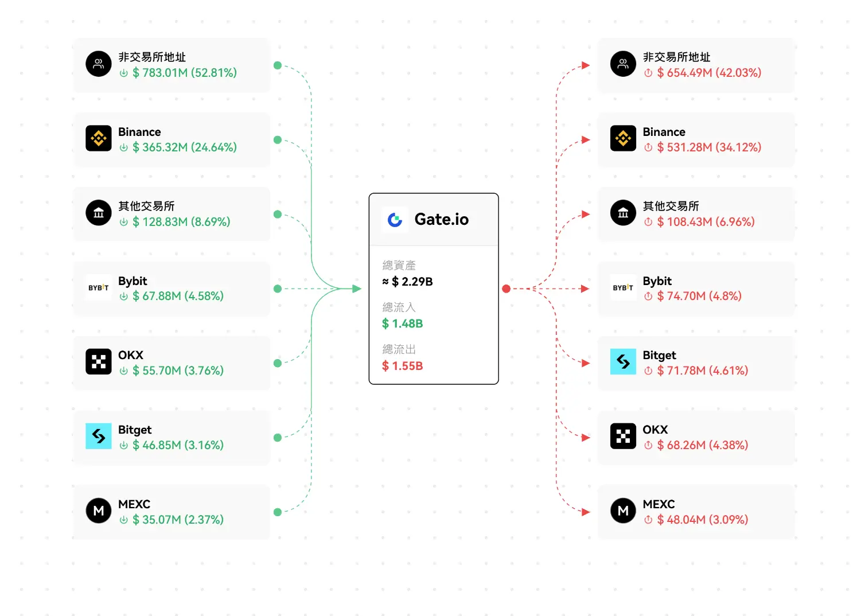Click the Bybit logo on outflow side

coord(623,287)
